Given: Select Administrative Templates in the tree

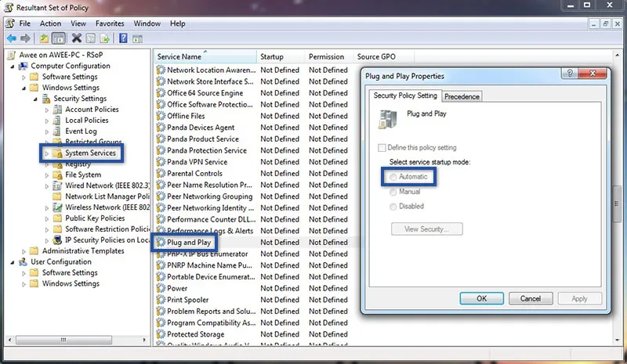Looking at the screenshot, I should coord(93,250).
